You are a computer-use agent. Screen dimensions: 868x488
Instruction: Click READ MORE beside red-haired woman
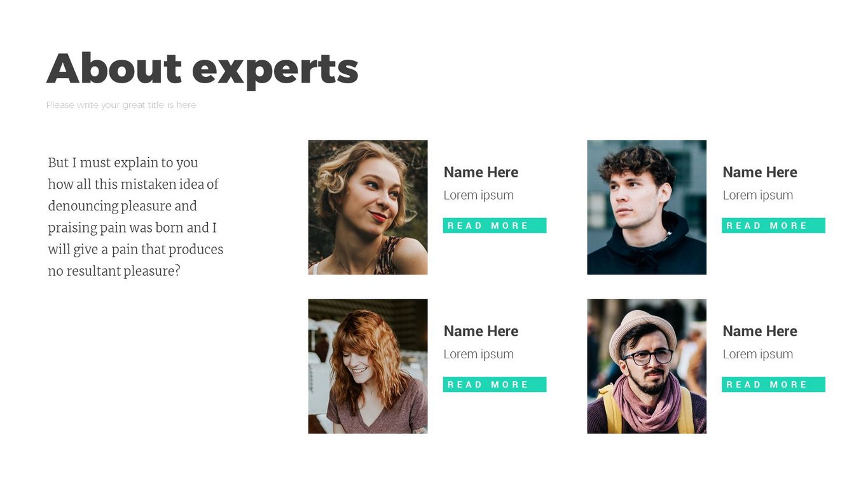[x=494, y=384]
